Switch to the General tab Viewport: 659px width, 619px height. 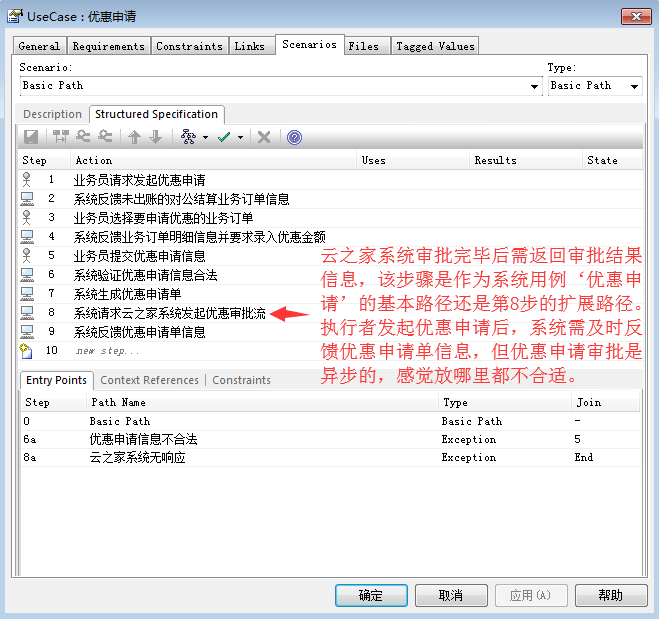39,46
